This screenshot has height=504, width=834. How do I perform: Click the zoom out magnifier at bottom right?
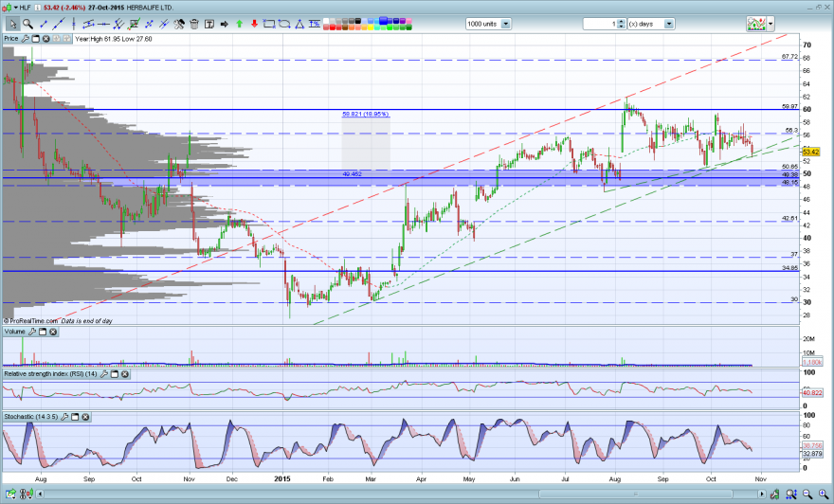(807, 495)
